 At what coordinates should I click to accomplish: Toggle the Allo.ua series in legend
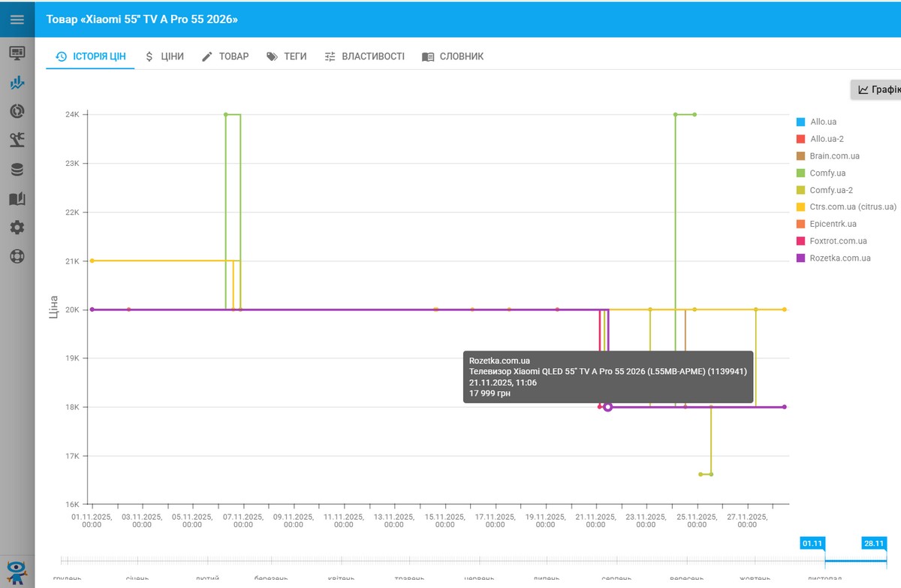(x=823, y=122)
